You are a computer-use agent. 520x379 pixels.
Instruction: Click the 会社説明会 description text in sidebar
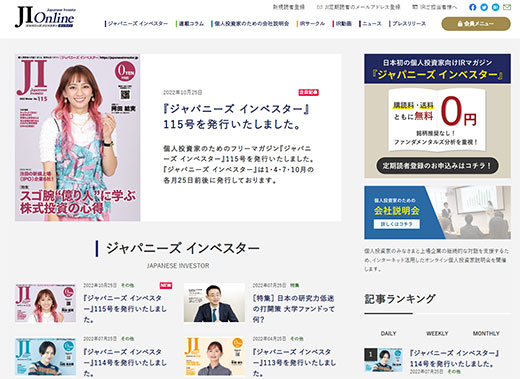pos(437,260)
